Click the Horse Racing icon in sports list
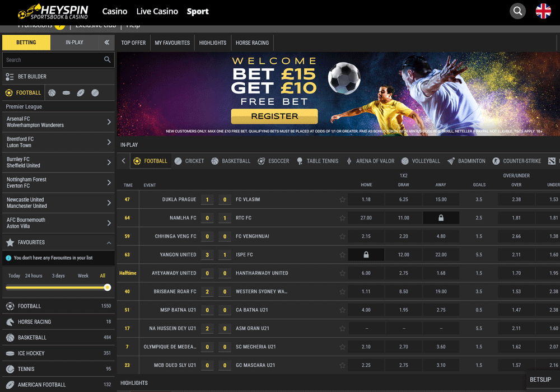The image size is (560, 392). pos(10,321)
